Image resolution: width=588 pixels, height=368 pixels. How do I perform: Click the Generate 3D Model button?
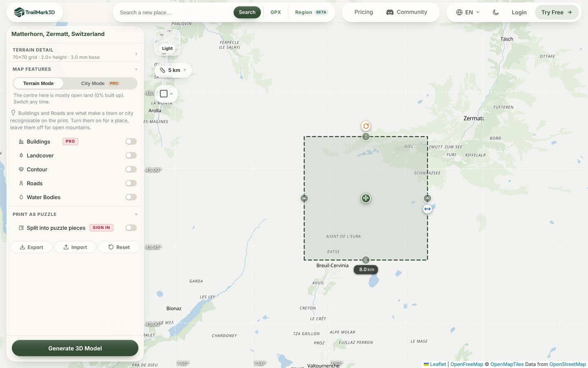point(75,348)
